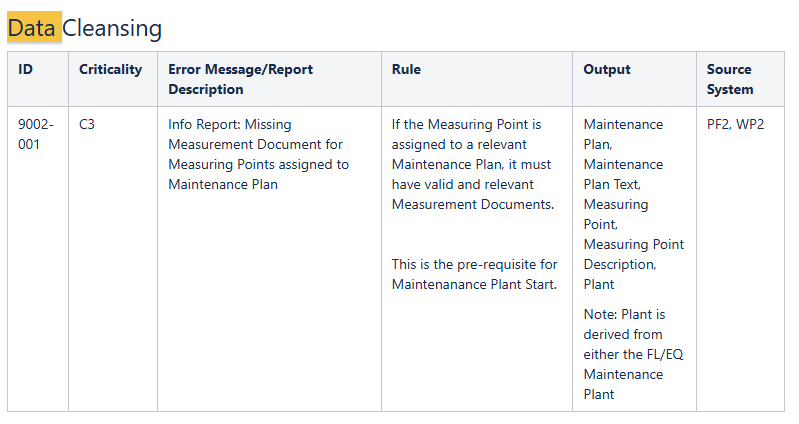Click the "Note: Plant is derived" paragraph

(x=624, y=354)
